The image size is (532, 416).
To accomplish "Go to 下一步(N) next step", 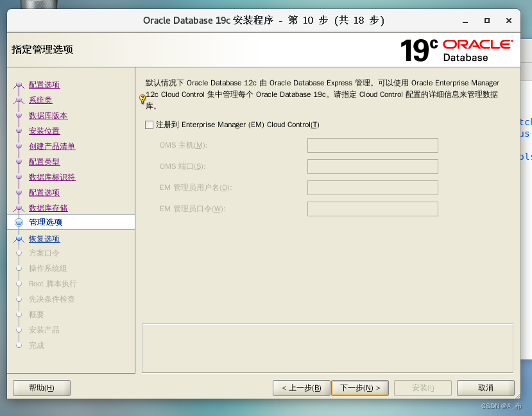I will [360, 388].
